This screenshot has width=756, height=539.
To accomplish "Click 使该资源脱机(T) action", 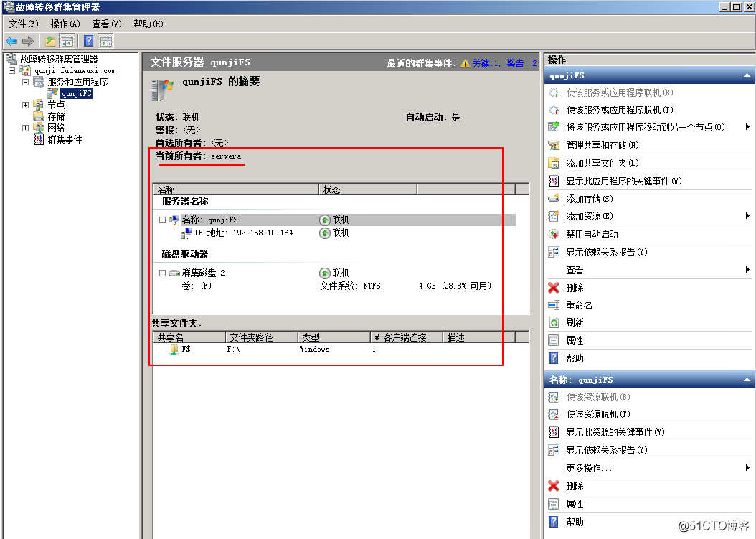I will [598, 414].
